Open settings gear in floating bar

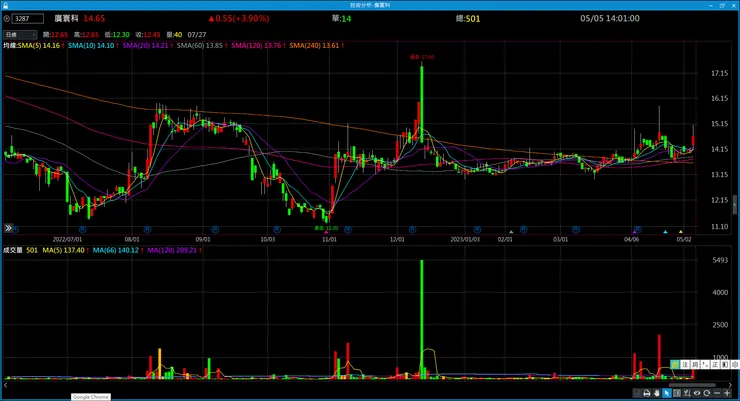(x=735, y=365)
